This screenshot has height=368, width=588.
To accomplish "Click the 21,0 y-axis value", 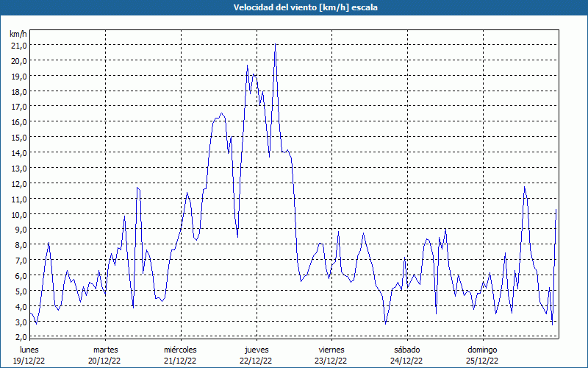I will pos(19,46).
